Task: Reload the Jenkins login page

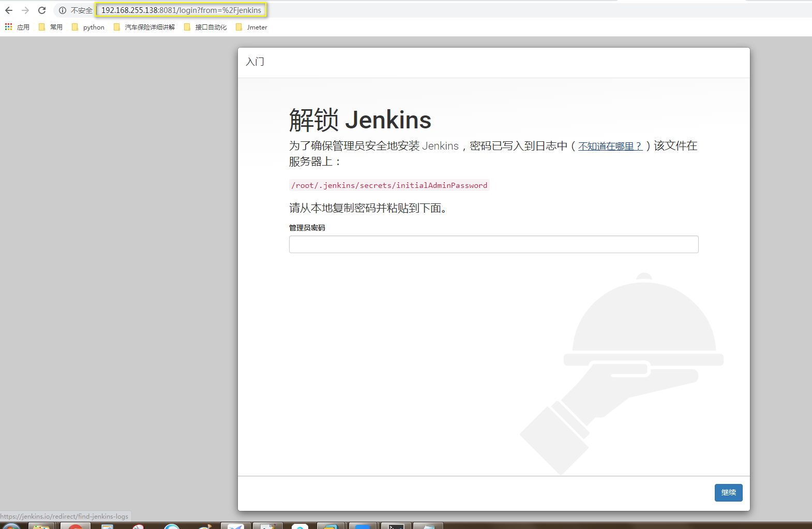Action: point(42,10)
